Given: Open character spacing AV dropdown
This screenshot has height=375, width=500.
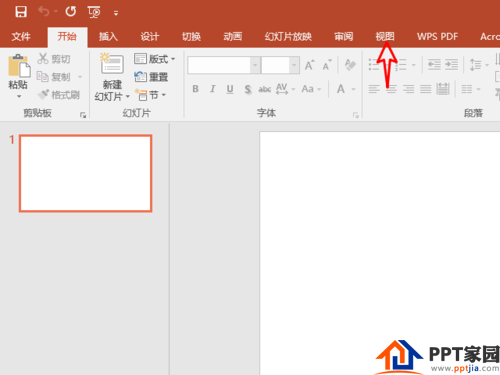Looking at the screenshot, I should [285, 89].
